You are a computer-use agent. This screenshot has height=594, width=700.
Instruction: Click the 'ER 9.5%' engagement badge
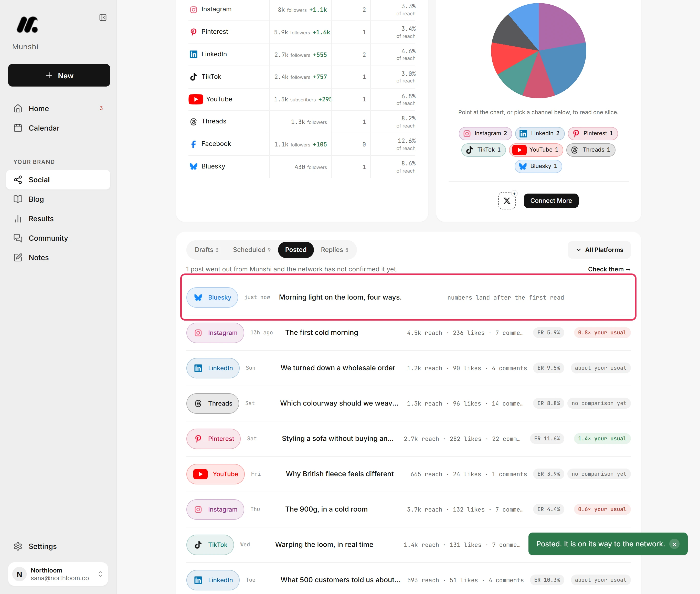pos(548,368)
